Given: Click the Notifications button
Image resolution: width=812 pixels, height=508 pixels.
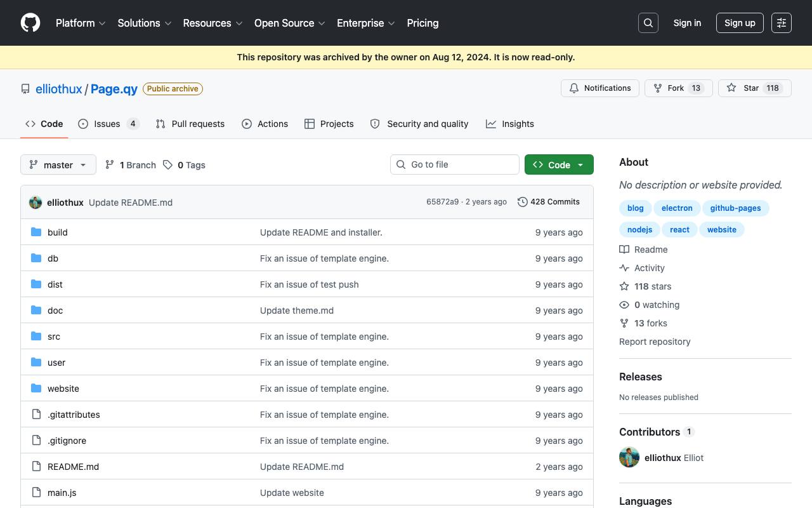Looking at the screenshot, I should [600, 88].
